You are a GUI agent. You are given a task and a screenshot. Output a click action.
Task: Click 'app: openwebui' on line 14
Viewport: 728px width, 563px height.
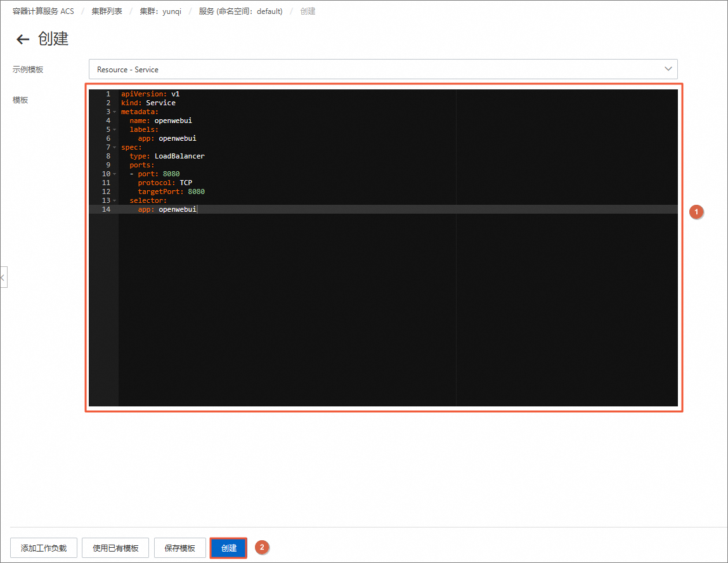[x=167, y=209]
